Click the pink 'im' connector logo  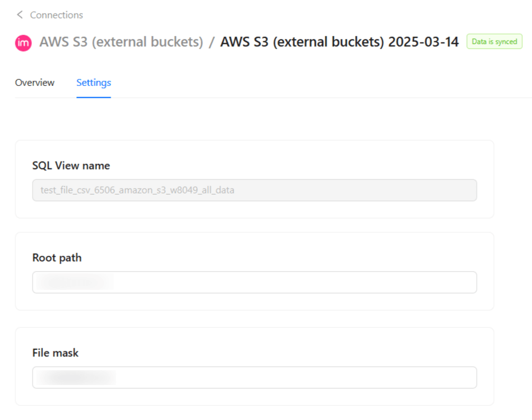[23, 42]
